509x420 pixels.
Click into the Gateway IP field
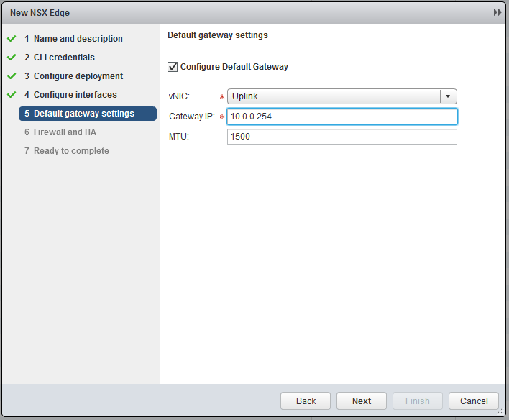pos(341,117)
